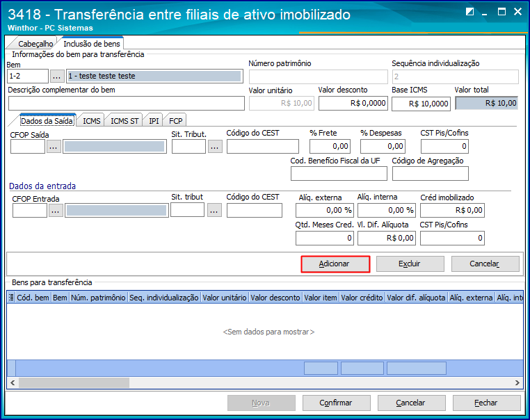
Task: Click the % Despesas field
Action: (x=383, y=146)
